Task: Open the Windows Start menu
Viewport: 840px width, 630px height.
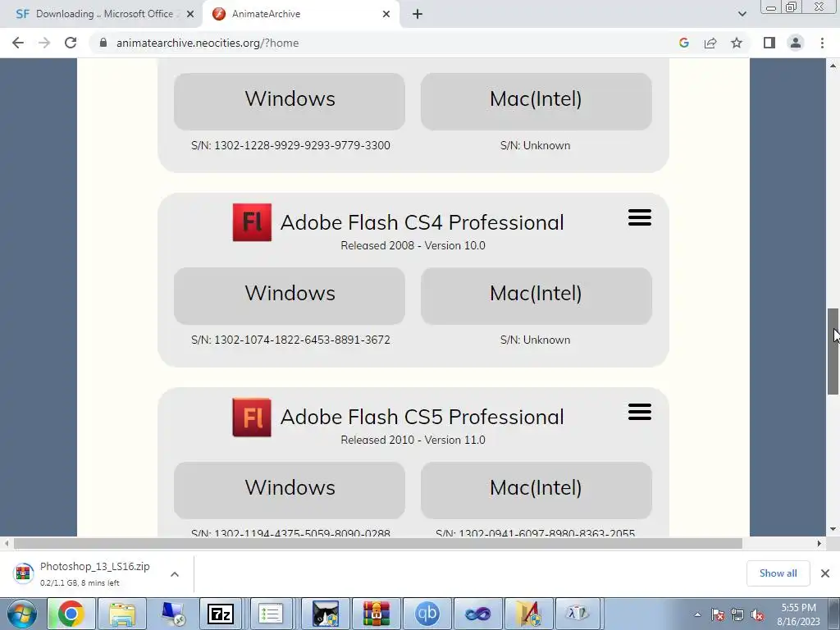Action: pyautogui.click(x=22, y=614)
